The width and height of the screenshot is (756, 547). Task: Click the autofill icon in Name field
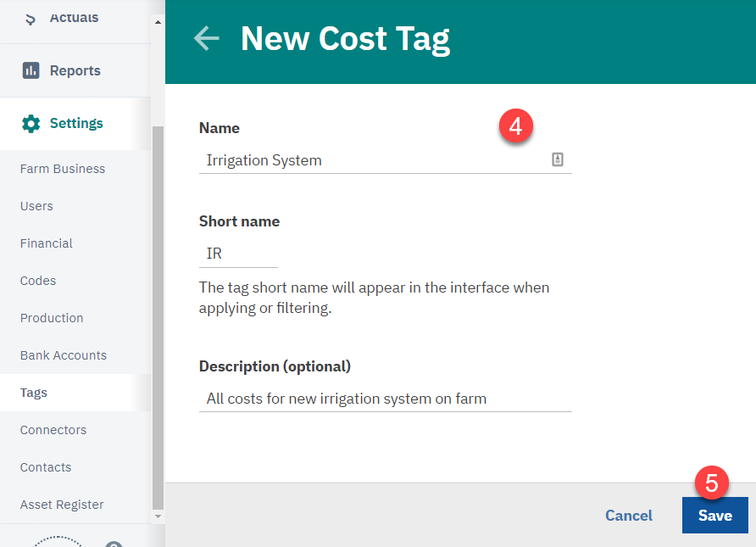(558, 159)
